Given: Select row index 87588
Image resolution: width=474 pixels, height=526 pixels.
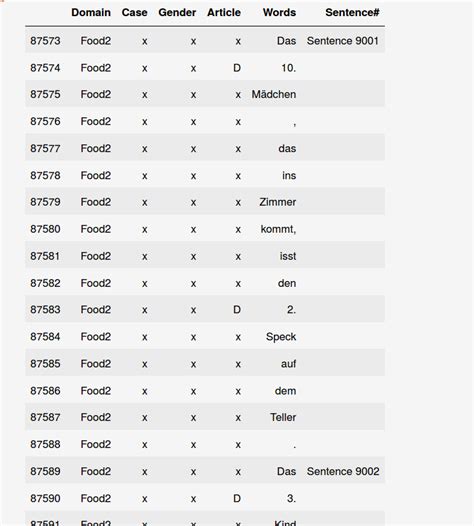Looking at the screenshot, I should click(45, 444).
